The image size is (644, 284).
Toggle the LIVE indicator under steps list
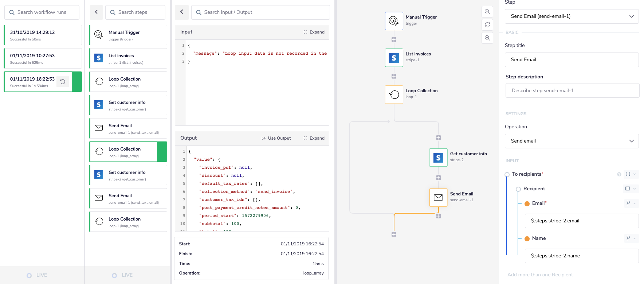click(114, 275)
